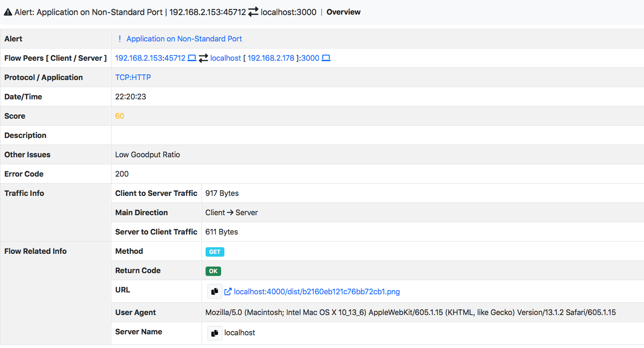Open server IP 192.168.2.178
644x348 pixels.
pyautogui.click(x=270, y=58)
